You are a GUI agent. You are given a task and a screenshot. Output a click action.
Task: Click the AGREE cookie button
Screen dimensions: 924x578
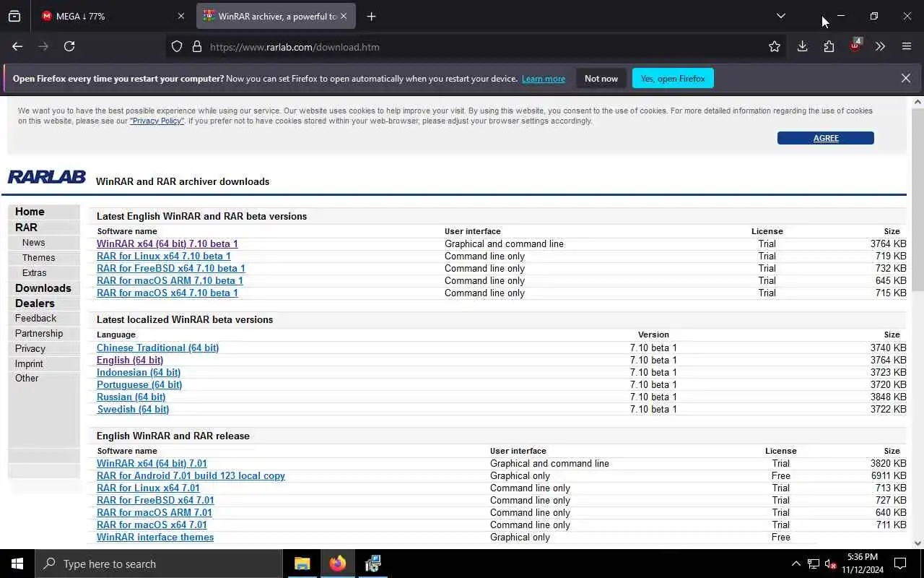[826, 138]
